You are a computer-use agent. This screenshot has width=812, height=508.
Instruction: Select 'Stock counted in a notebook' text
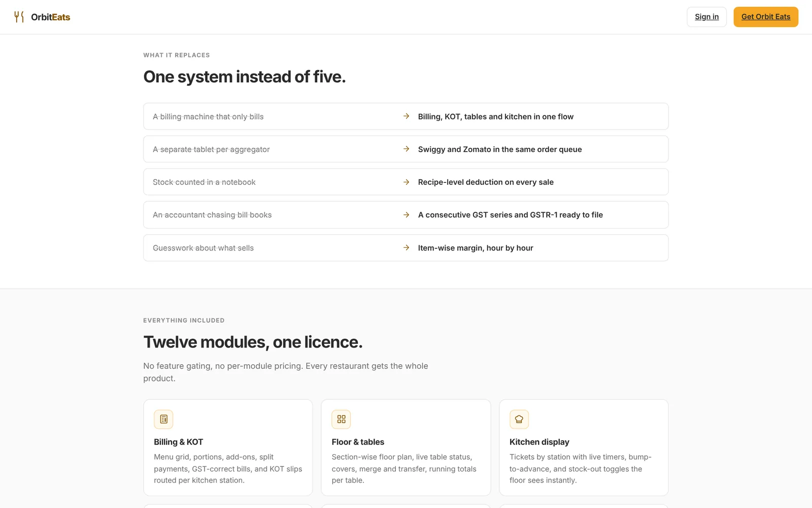coord(204,182)
